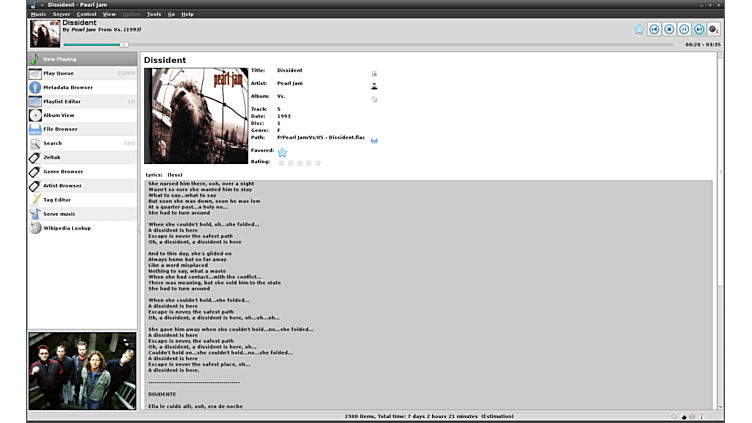The image size is (752, 423).
Task: Open the Metadata Browser
Action: pos(67,87)
